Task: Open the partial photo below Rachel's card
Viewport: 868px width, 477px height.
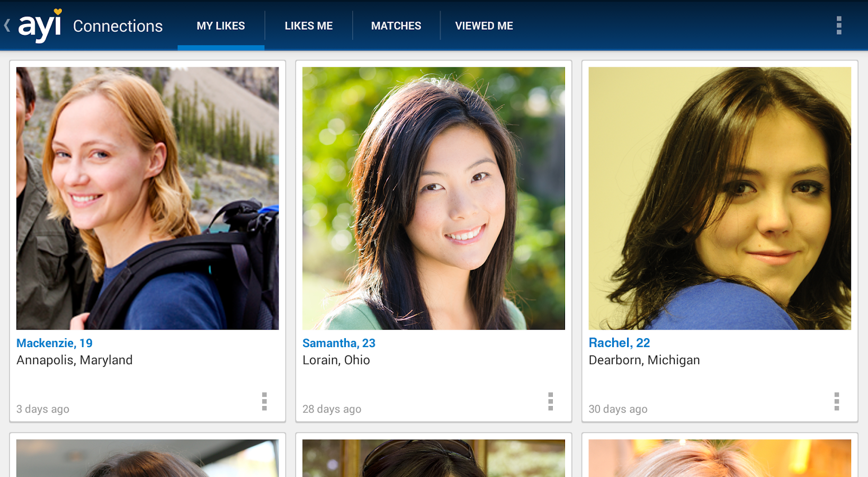Action: tap(720, 458)
